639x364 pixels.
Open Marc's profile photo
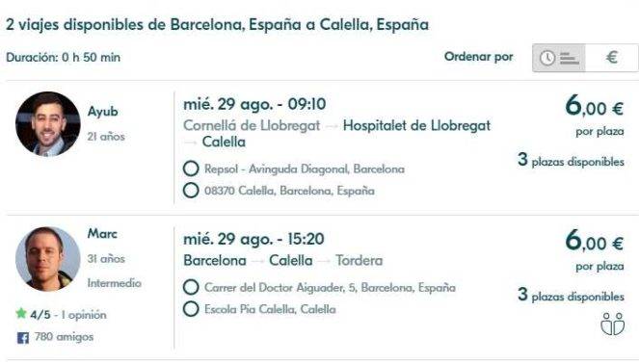(48, 259)
